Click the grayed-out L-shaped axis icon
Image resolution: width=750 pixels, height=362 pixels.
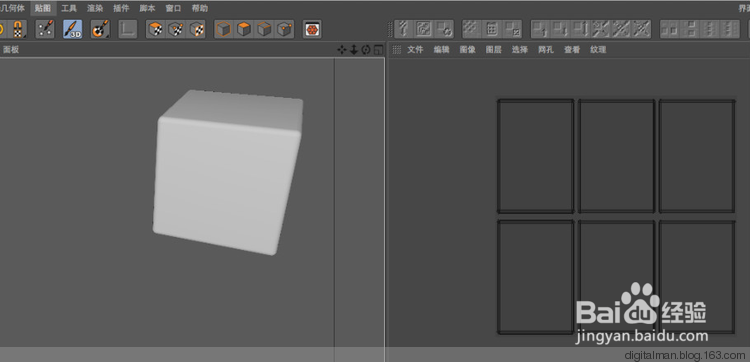(x=128, y=29)
